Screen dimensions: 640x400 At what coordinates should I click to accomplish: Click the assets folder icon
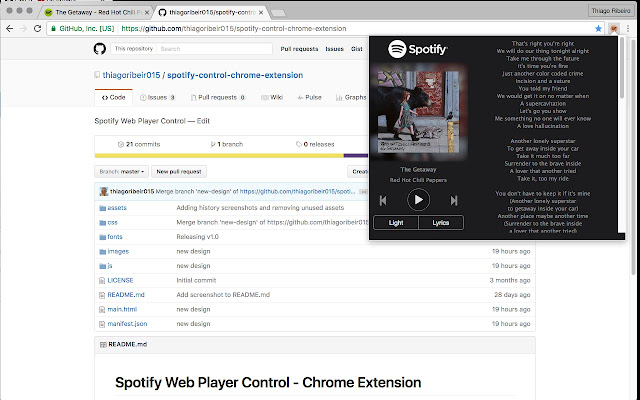(102, 208)
